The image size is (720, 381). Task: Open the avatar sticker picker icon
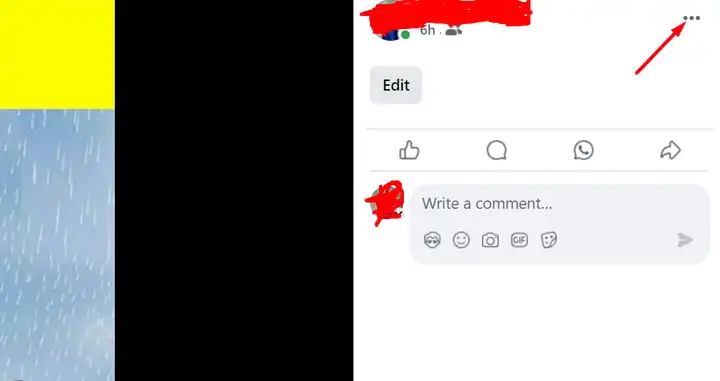coord(432,240)
